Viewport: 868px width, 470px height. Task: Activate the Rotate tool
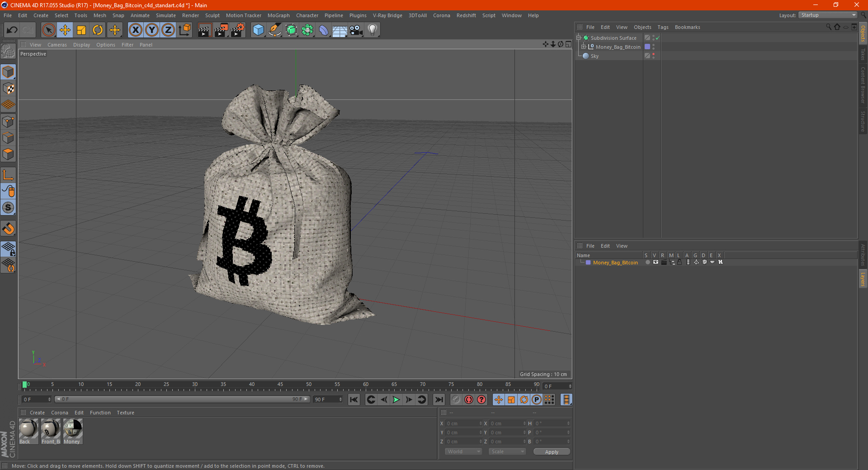(x=98, y=30)
